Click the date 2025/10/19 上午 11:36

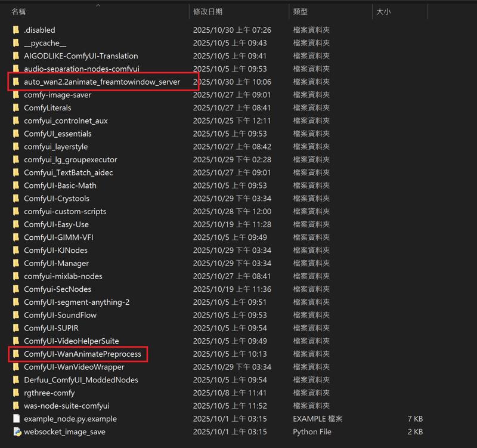[x=232, y=289]
